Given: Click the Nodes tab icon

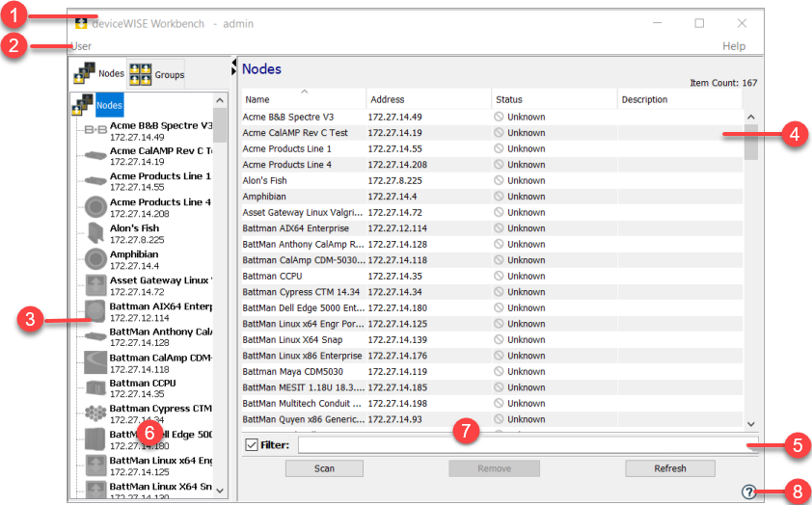Looking at the screenshot, I should [x=85, y=73].
